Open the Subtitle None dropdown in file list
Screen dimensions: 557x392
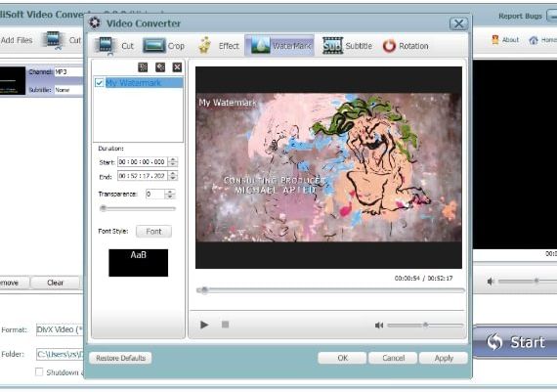click(68, 90)
